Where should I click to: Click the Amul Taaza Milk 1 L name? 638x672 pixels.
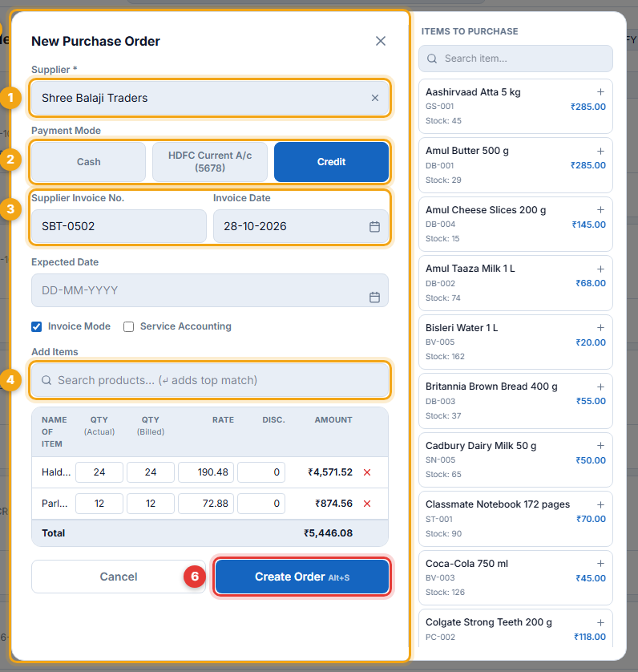point(470,269)
